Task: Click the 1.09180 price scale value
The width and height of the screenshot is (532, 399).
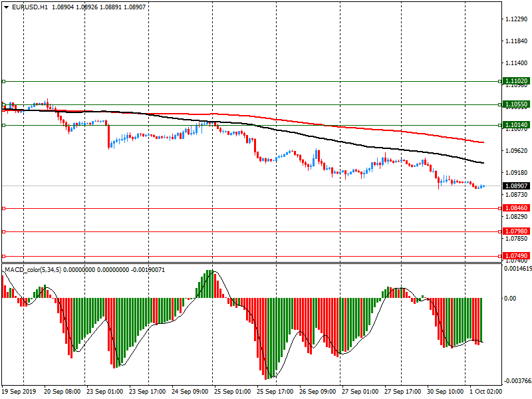Action: pos(517,173)
